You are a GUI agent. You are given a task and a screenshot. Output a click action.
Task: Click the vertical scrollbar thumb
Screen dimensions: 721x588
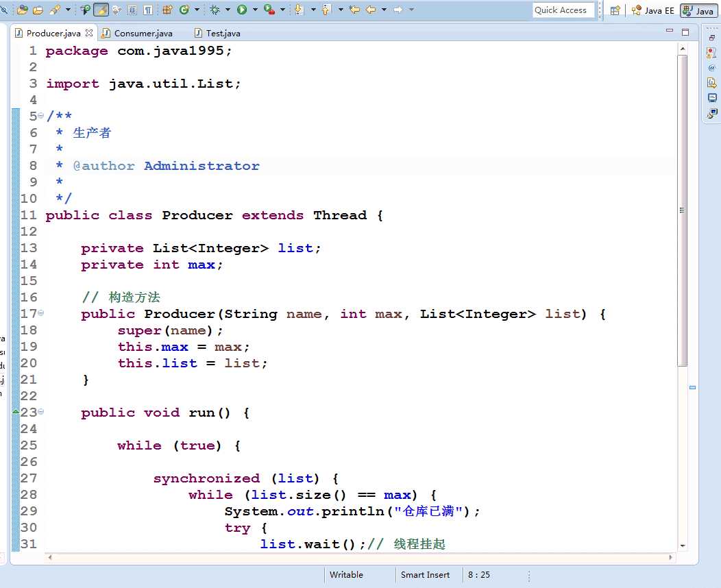[683, 210]
